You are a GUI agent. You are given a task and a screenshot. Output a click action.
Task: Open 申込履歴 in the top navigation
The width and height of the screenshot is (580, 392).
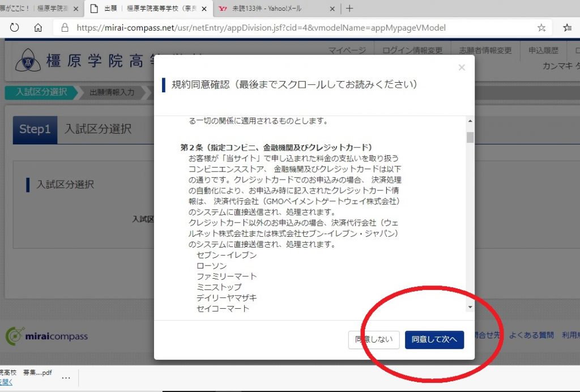(x=543, y=50)
